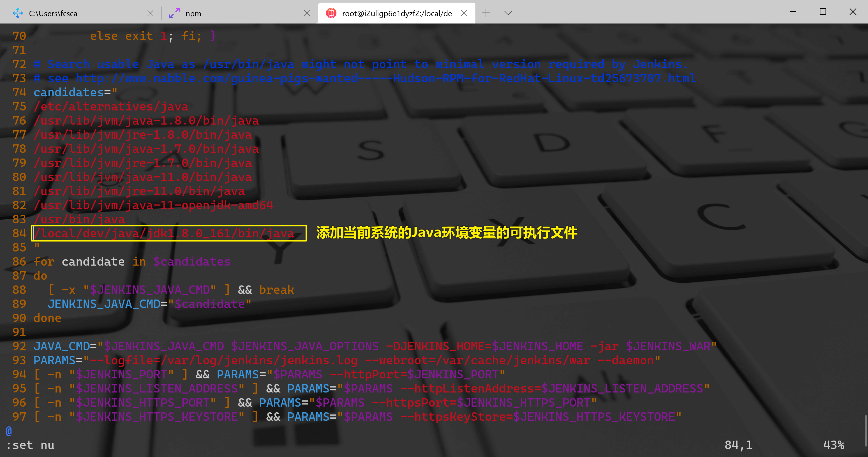Close the C:\Users\fcsca tab
Screen dimensions: 868x457
tap(150, 13)
